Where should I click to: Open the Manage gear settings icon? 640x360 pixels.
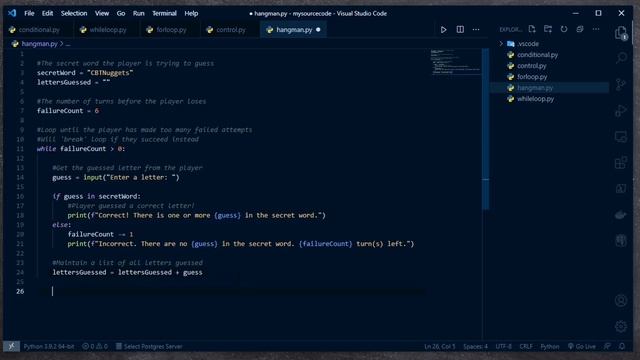tap(621, 327)
